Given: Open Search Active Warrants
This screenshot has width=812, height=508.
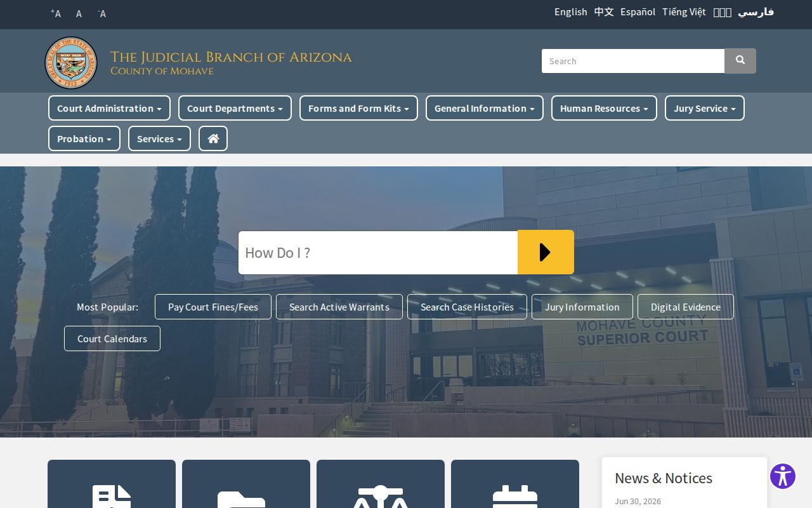Looking at the screenshot, I should (339, 307).
